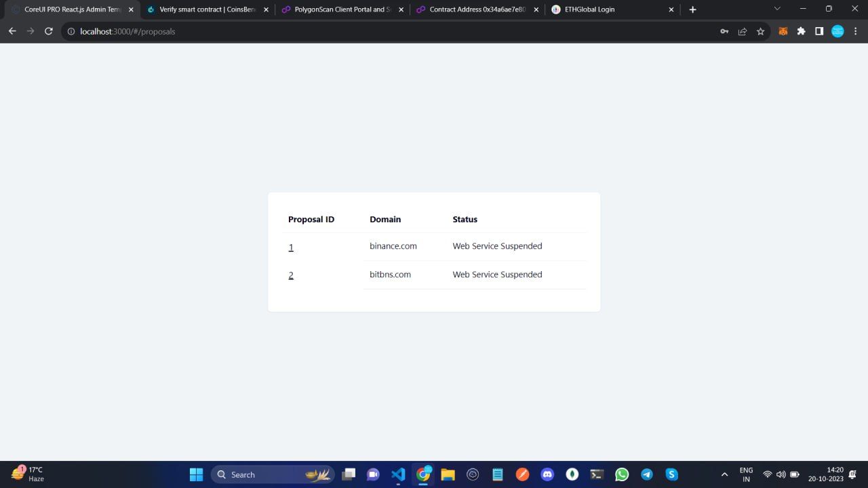The image size is (868, 488).
Task: Open the Notepad app on taskbar
Action: click(498, 474)
